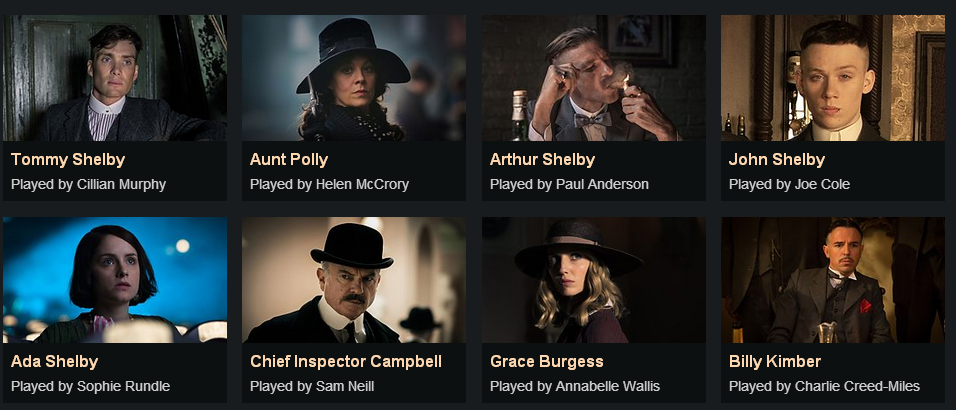Click the Grace Burgess name heading
Viewport: 956px width, 410px height.
tap(547, 362)
